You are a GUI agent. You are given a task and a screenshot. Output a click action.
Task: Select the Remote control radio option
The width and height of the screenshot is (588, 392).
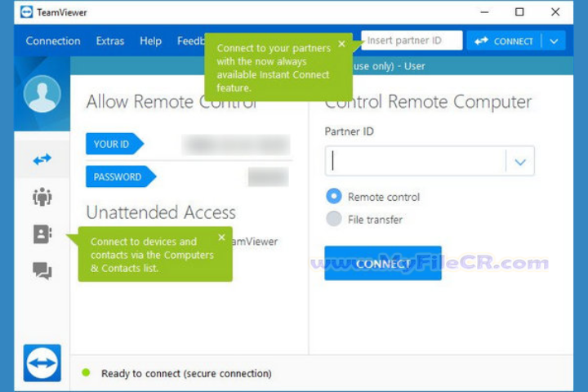pos(334,196)
